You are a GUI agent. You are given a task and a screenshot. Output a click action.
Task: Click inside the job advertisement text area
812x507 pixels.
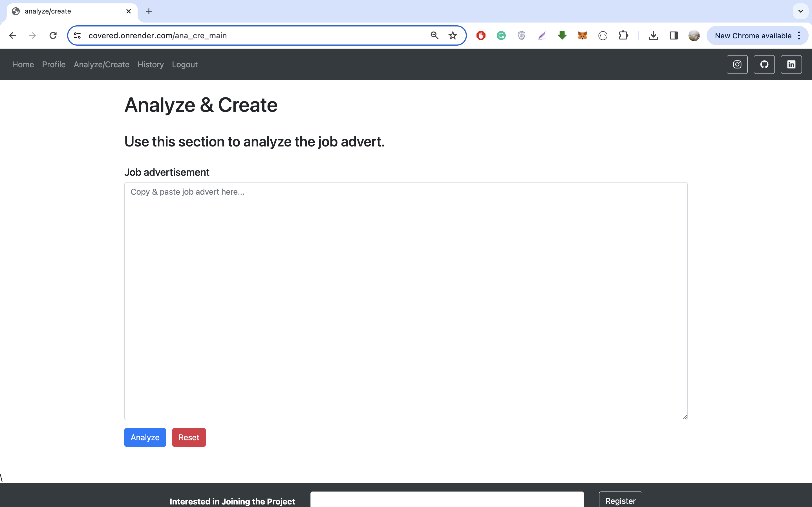405,300
